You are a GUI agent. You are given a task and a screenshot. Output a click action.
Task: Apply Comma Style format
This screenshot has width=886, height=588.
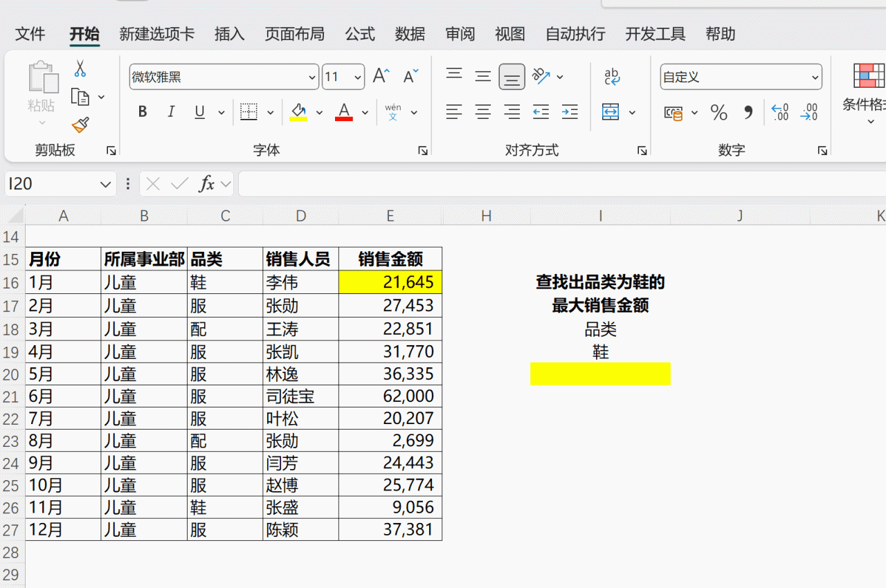748,112
